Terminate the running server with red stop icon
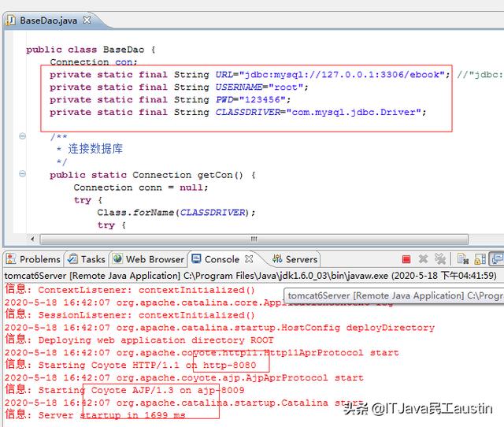 tap(406, 259)
